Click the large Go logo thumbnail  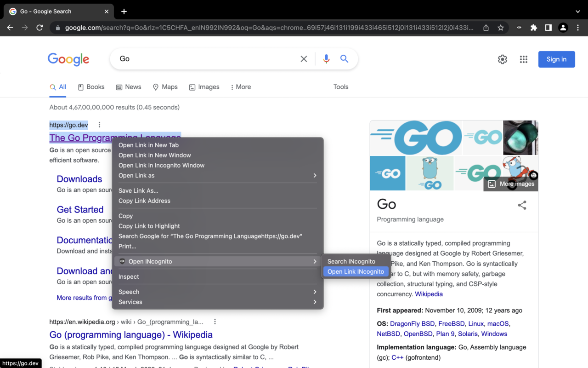416,138
